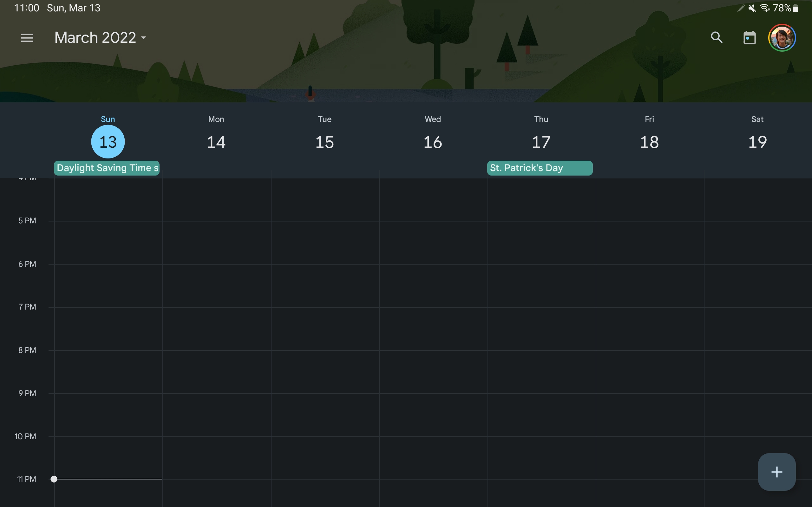Click the search icon in Google Calendar
The height and width of the screenshot is (507, 812).
point(717,37)
